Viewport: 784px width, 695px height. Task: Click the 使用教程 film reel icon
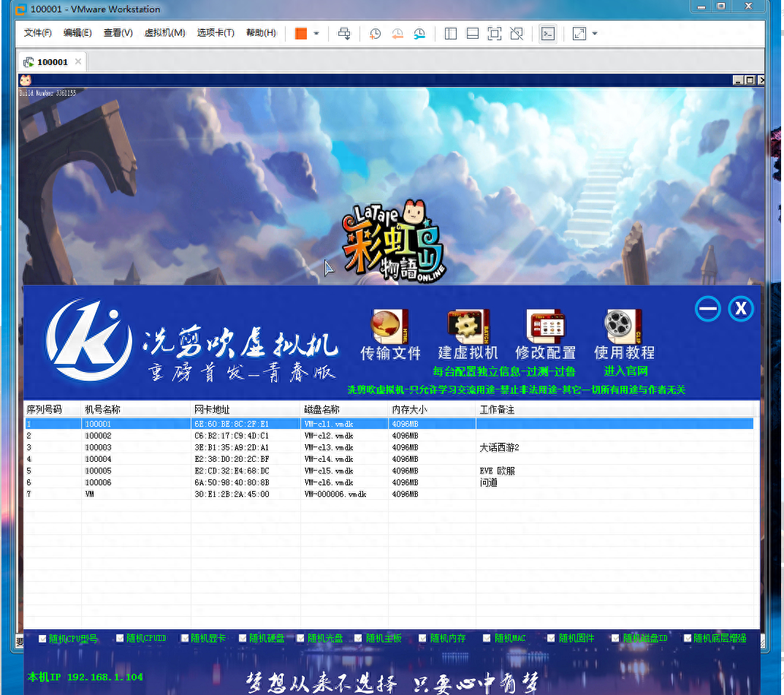pos(623,326)
